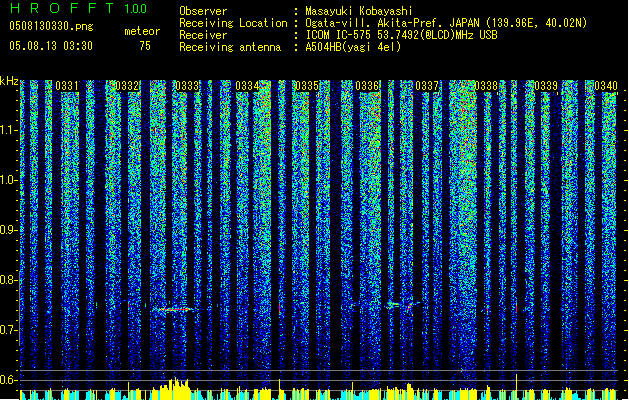The height and width of the screenshot is (400, 629).
Task: Click the 0338 time marker
Action: click(x=486, y=86)
